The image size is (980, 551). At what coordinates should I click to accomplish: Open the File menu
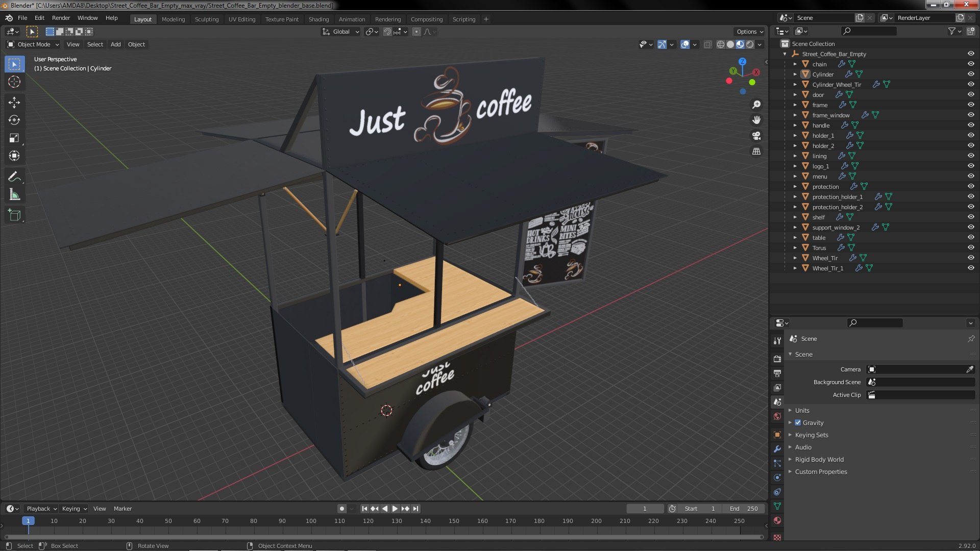pyautogui.click(x=22, y=18)
